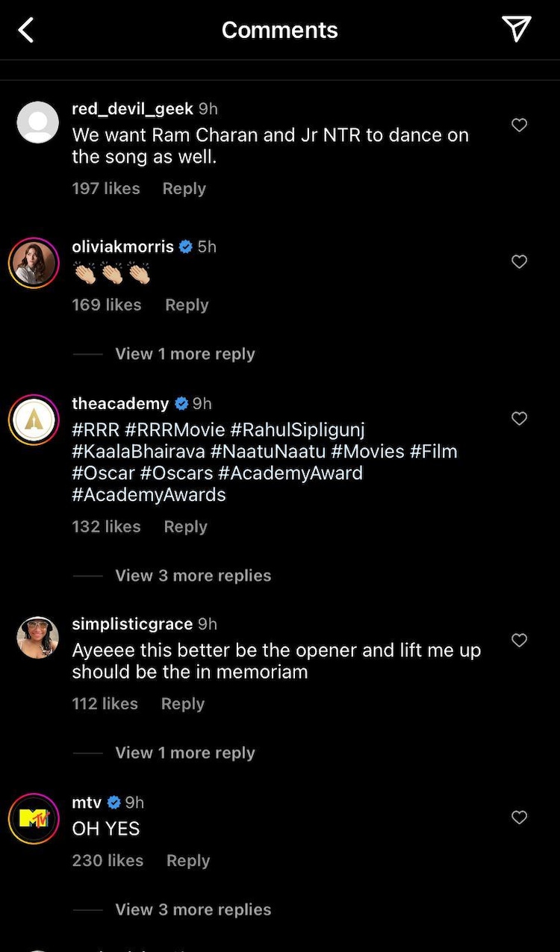Expand 1 more reply under simplisticgrace
This screenshot has width=560, height=952.
pyautogui.click(x=184, y=753)
